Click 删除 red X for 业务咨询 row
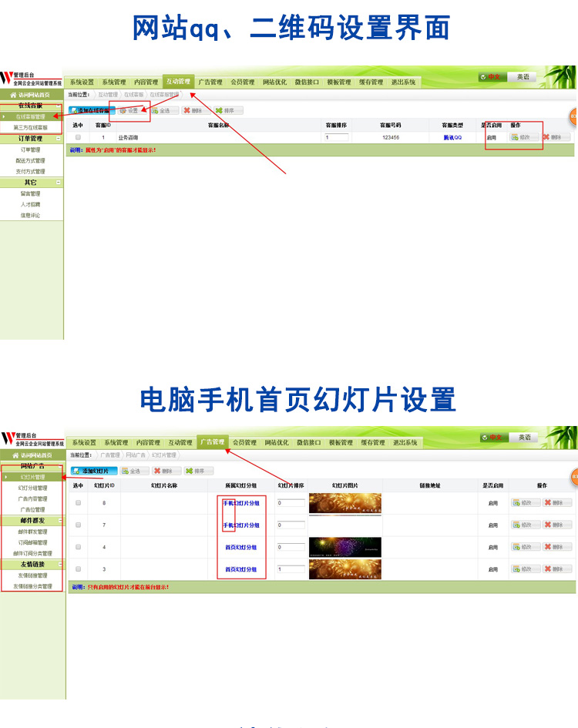The height and width of the screenshot is (728, 578). [x=546, y=137]
